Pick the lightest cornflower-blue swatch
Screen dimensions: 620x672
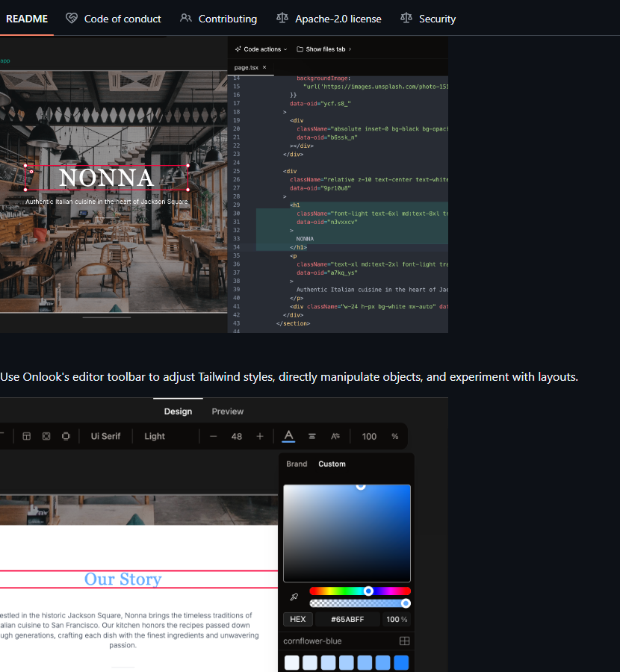(291, 662)
